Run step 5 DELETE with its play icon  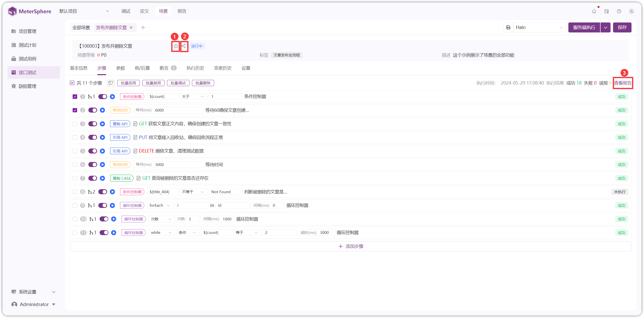pyautogui.click(x=103, y=151)
